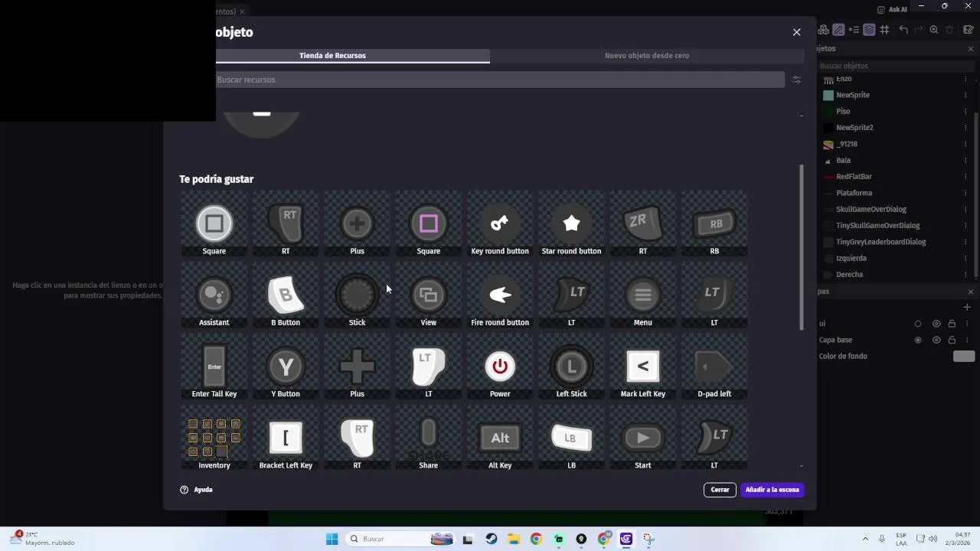Click the asset dialog vertical scrollbar
This screenshot has height=551, width=980.
[802, 246]
